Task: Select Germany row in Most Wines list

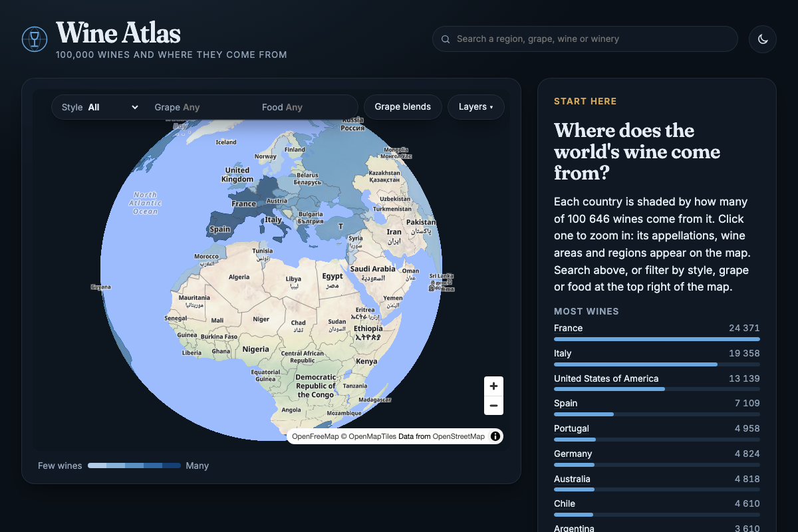Action: click(x=657, y=458)
